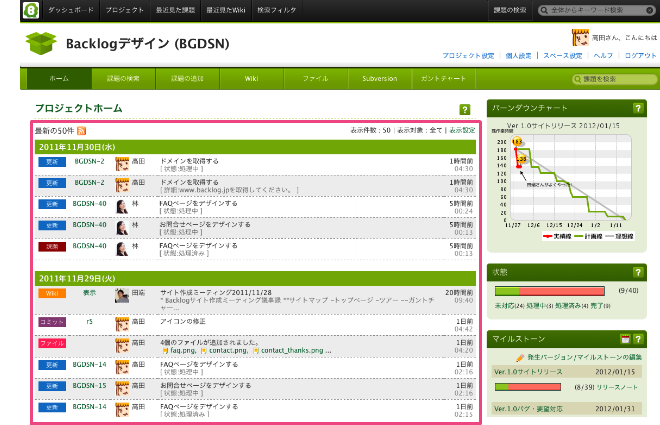This screenshot has height=425, width=660.
Task: Click 田店's avatar on Wiki row
Action: point(122,295)
